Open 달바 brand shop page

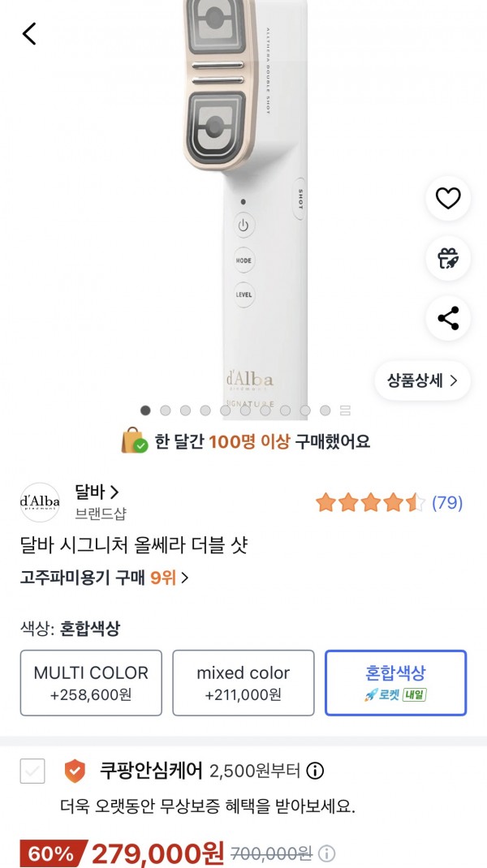(x=97, y=492)
